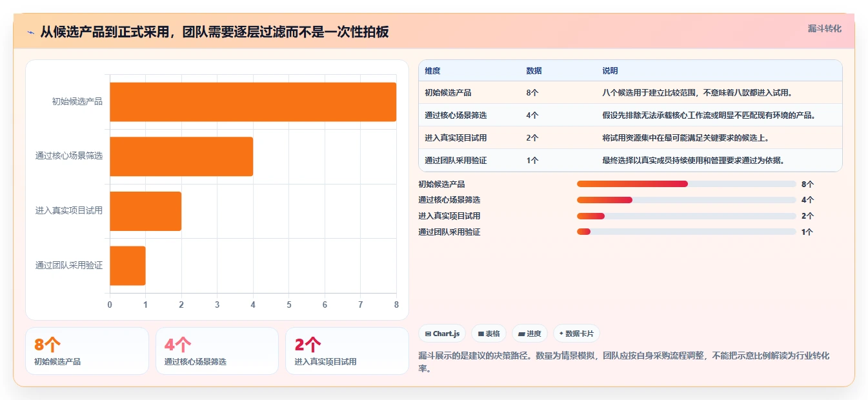Click the 漏斗转化 tag in header
Viewport: 868px width, 400px height.
[825, 28]
